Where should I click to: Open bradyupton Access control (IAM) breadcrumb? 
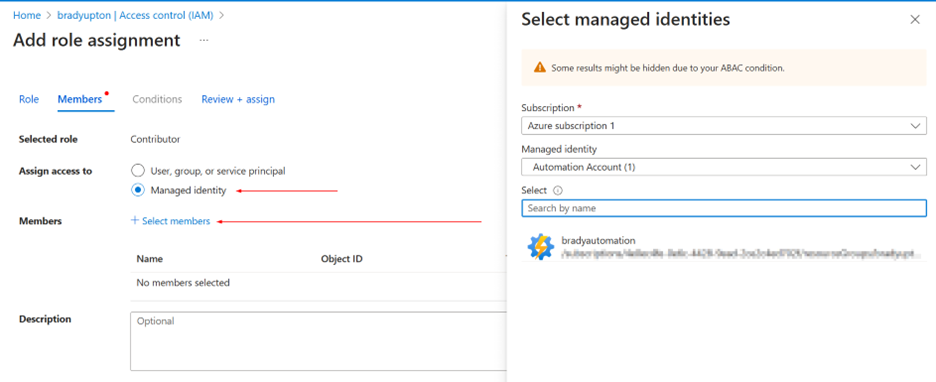[x=135, y=16]
